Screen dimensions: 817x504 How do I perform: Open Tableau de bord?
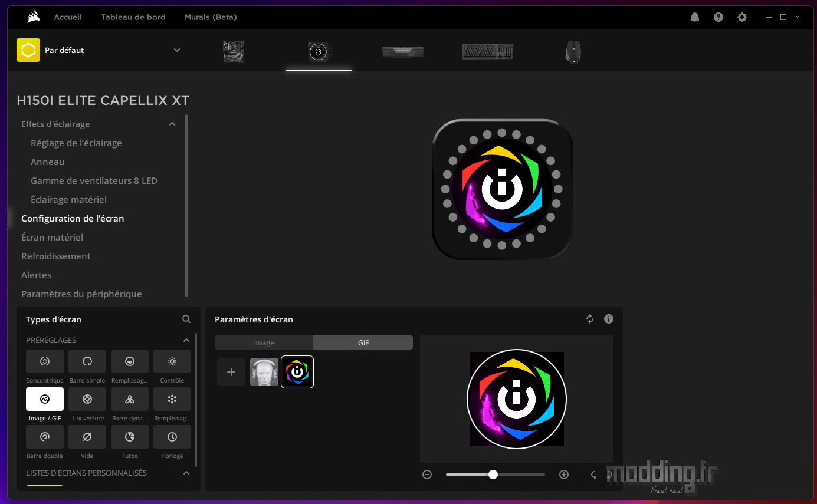(x=133, y=17)
